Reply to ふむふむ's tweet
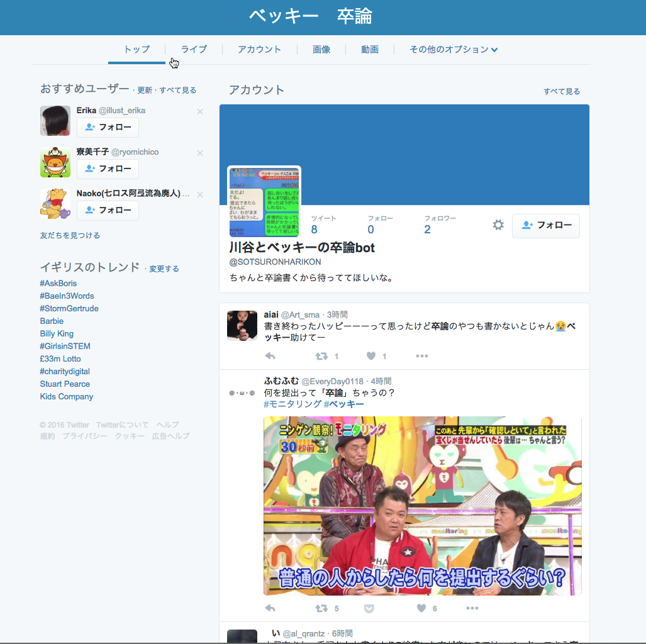This screenshot has height=644, width=646. 270,608
